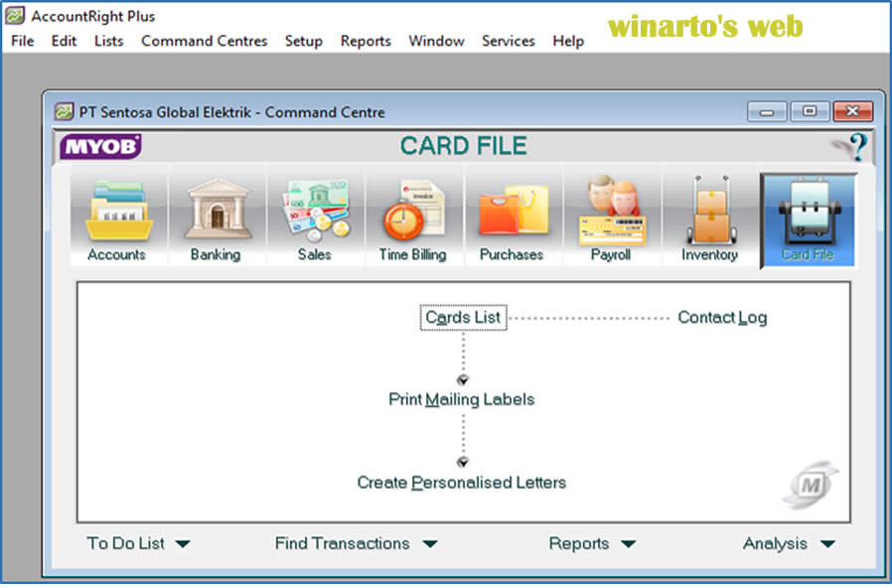This screenshot has height=588, width=892.
Task: Select the Banking module icon
Action: click(216, 214)
